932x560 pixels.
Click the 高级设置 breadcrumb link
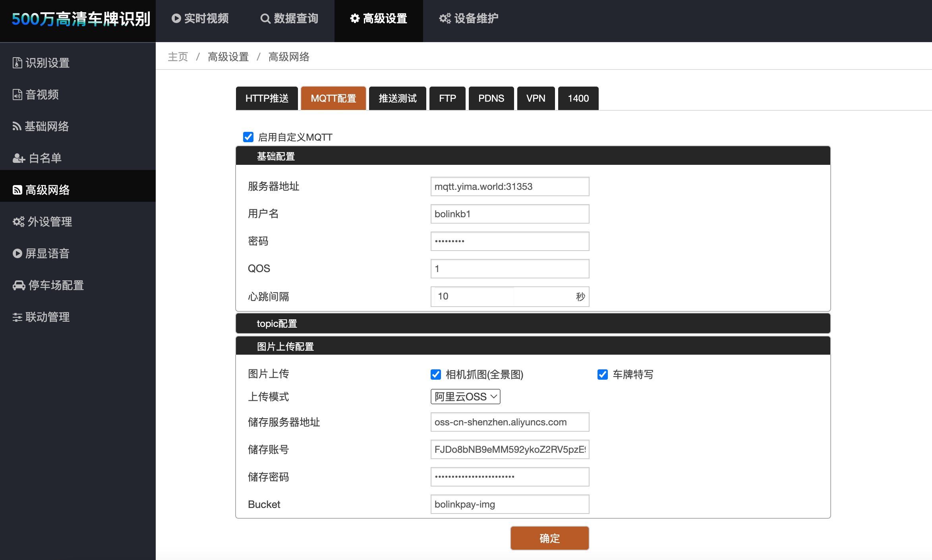tap(228, 57)
